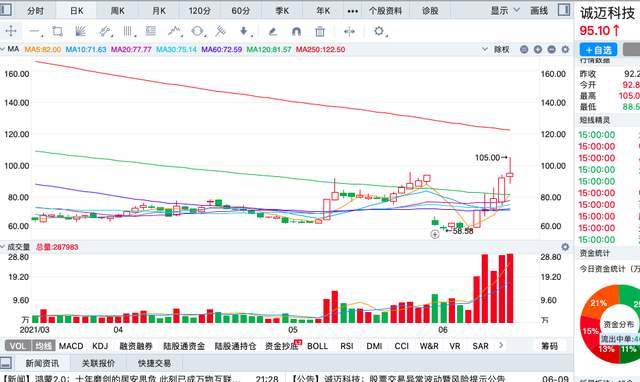Toggle the VOL indicator button
This screenshot has width=640, height=382.
[18, 346]
